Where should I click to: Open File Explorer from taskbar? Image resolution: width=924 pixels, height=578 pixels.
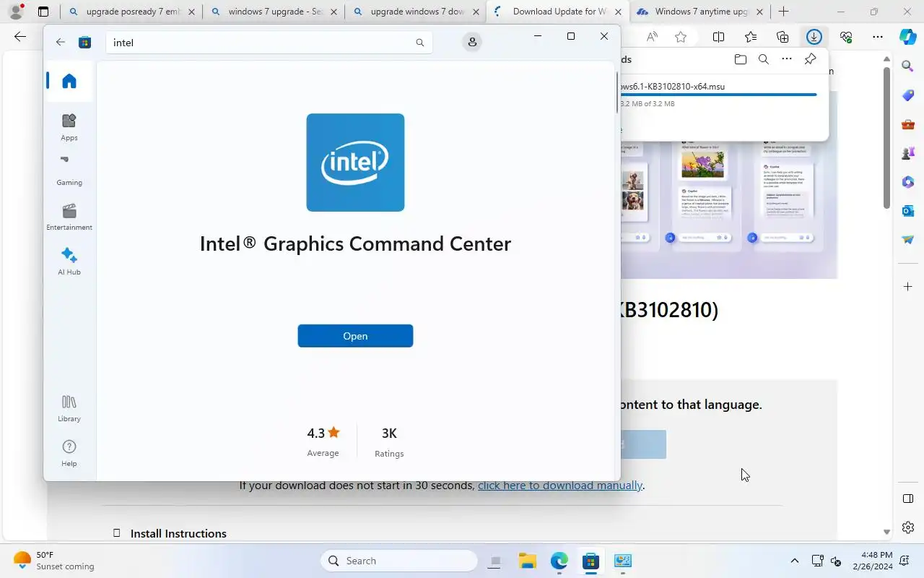[528, 561]
